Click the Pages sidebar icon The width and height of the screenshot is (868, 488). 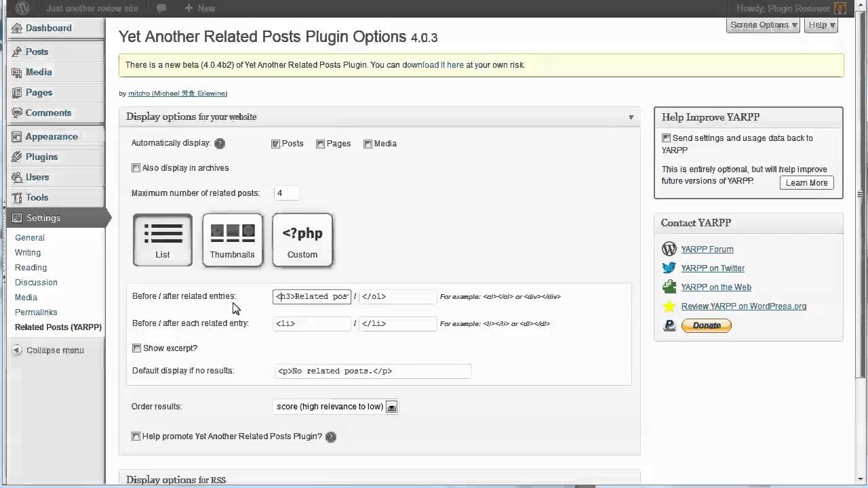click(x=16, y=92)
